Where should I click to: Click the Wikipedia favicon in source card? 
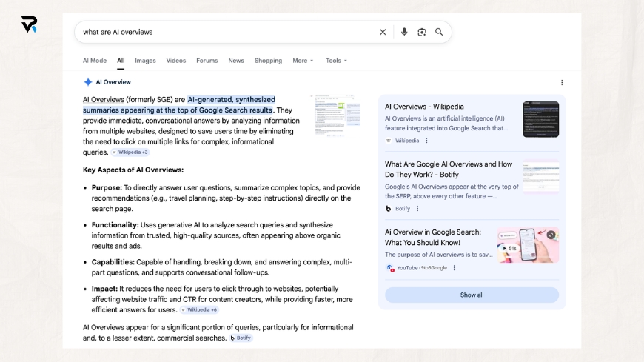point(389,141)
